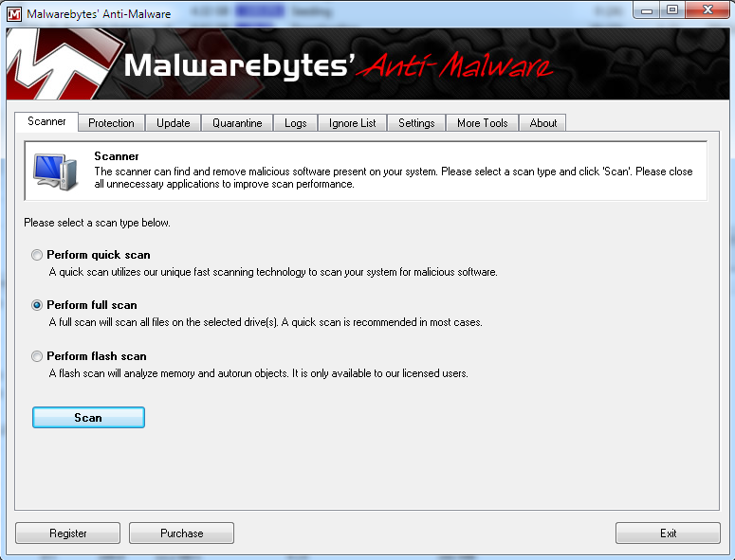Switch to the Scanner tab
The image size is (735, 560).
[46, 121]
